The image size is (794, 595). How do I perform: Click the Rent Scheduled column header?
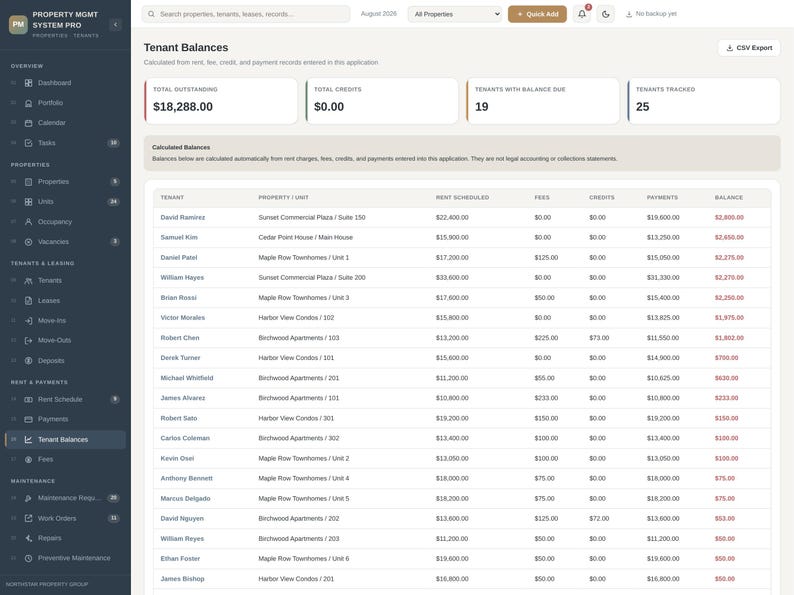pyautogui.click(x=462, y=197)
